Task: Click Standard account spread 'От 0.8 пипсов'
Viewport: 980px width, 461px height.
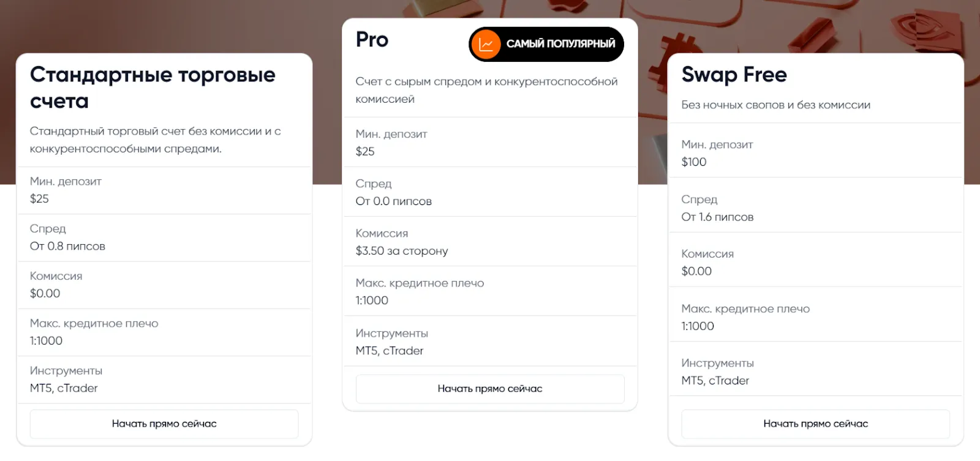Action: coord(67,246)
